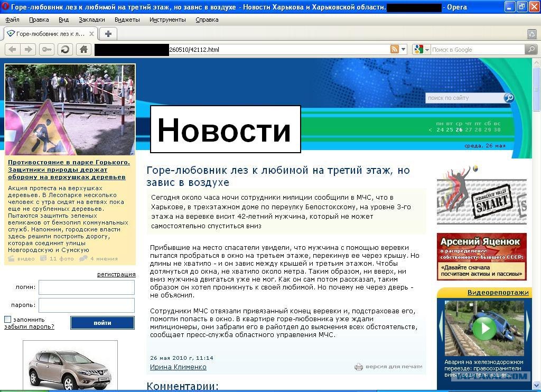The image size is (541, 392).
Task: Click the scrollbar up arrow
Action: pyautogui.click(x=537, y=62)
